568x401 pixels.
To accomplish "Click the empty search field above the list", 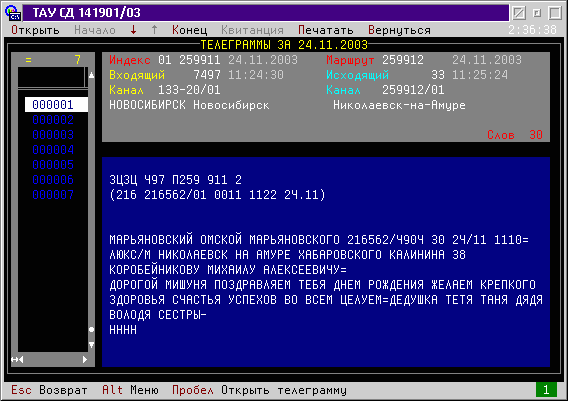I will (51, 77).
